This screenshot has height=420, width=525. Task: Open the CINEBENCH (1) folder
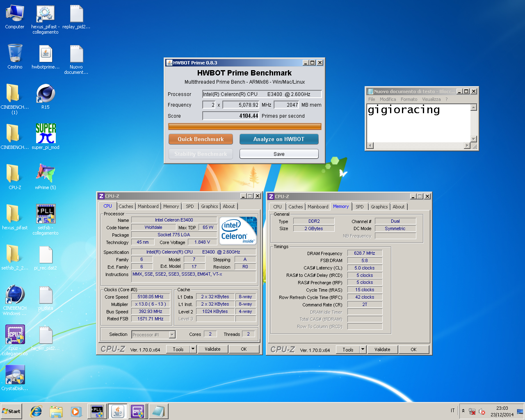(x=14, y=98)
